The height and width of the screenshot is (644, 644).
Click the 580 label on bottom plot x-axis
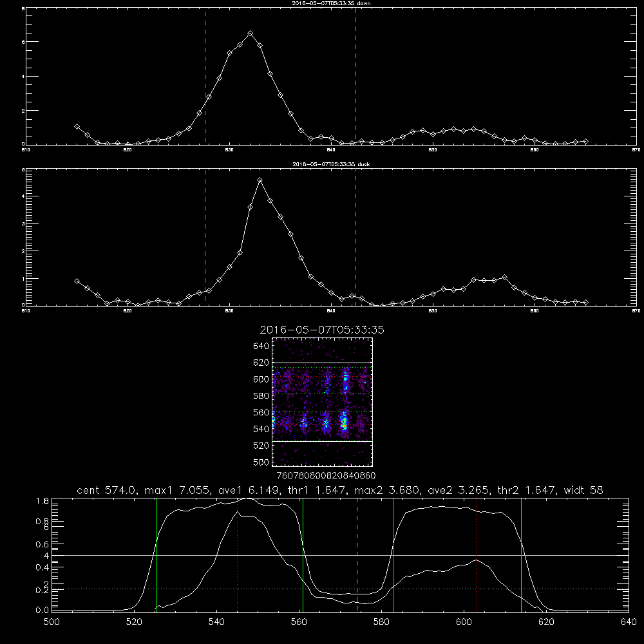pos(381,622)
